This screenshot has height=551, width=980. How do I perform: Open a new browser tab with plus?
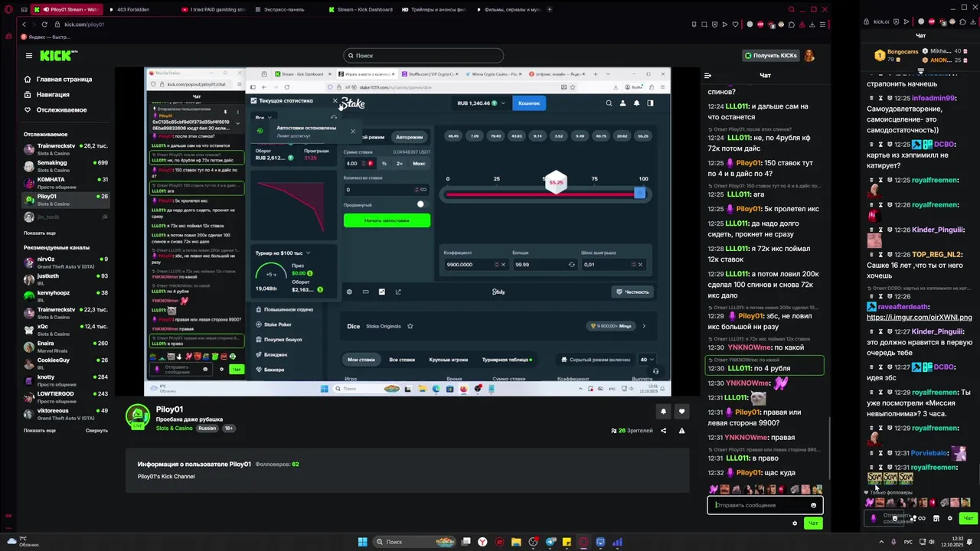pos(550,9)
